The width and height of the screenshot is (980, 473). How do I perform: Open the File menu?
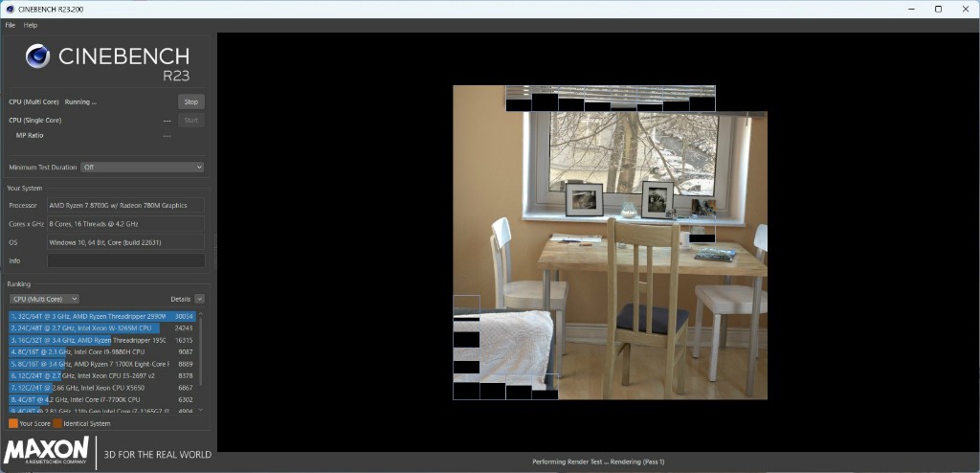(x=11, y=25)
